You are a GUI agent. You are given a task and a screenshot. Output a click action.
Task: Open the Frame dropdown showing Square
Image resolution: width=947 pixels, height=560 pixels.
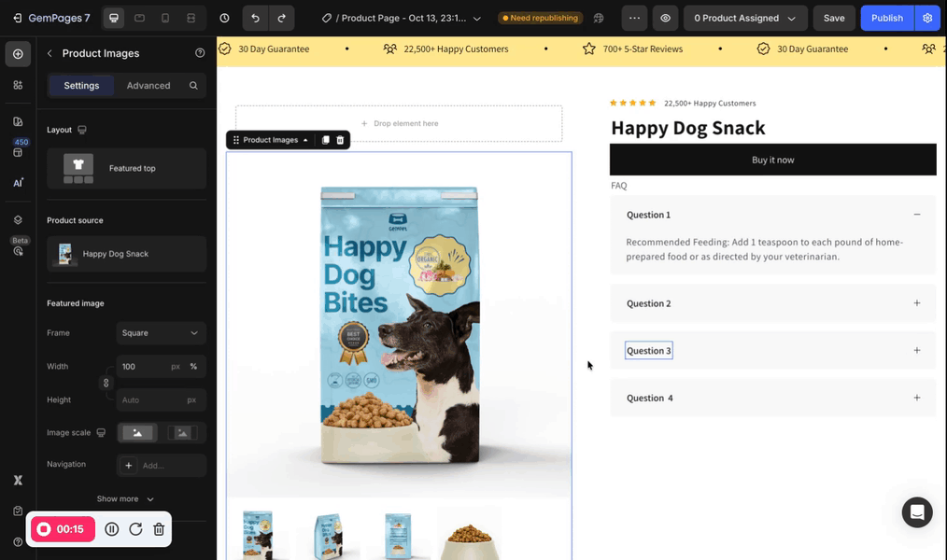click(x=161, y=333)
